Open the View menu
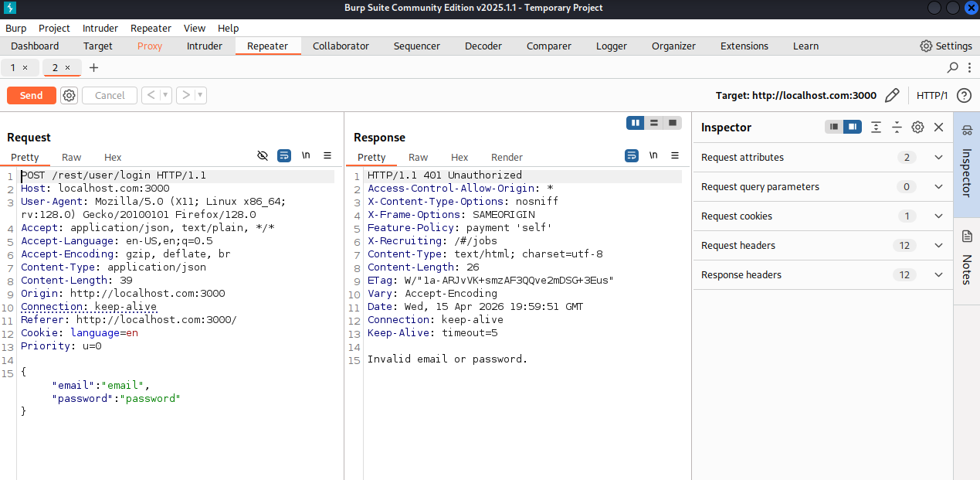Viewport: 980px width, 480px height. click(x=195, y=28)
